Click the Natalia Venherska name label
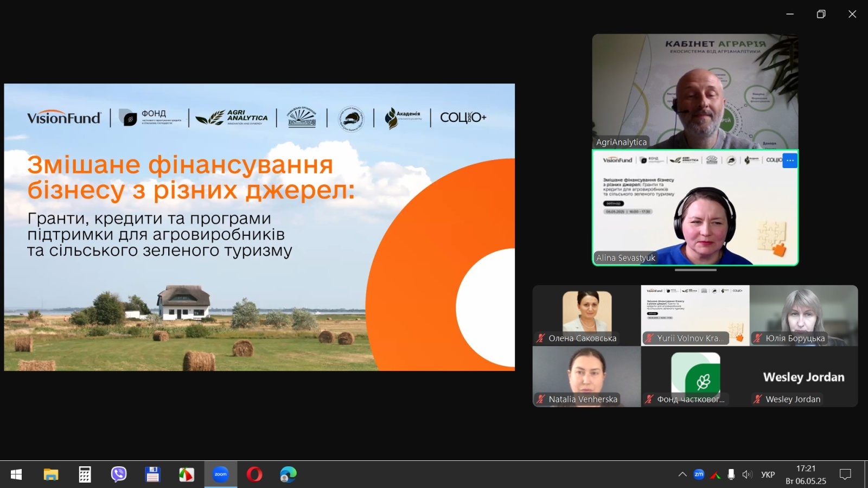868x488 pixels. click(x=583, y=399)
